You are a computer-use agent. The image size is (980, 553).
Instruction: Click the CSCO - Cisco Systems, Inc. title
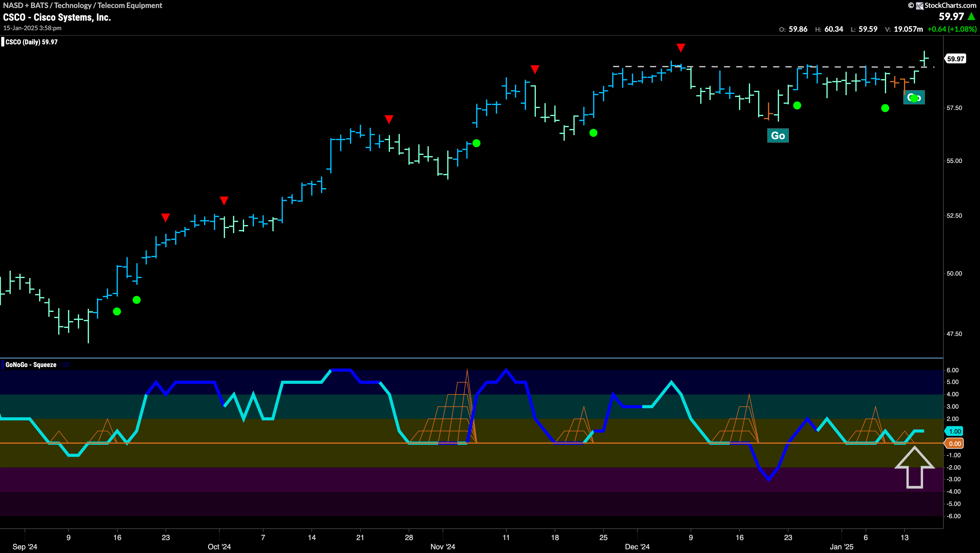tap(57, 17)
